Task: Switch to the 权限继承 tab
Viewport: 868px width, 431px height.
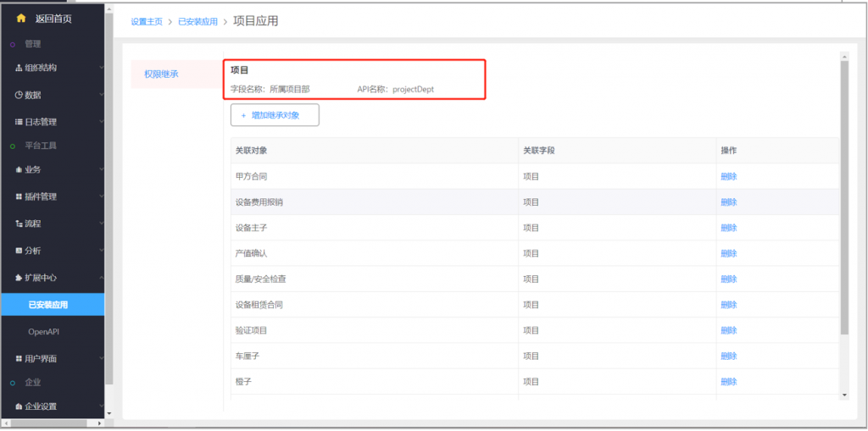Action: (x=161, y=75)
